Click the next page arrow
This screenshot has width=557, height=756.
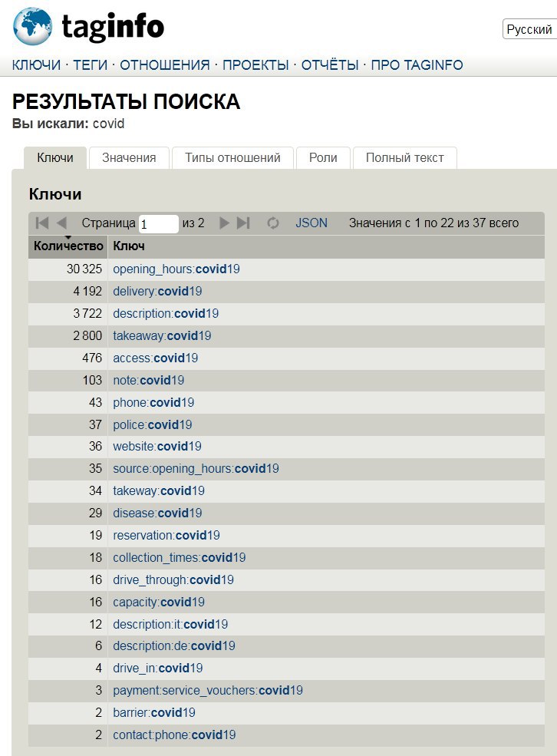(x=224, y=223)
